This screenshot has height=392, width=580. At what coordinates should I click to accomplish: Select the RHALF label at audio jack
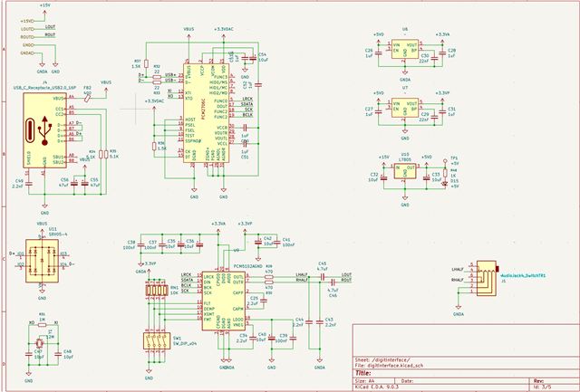point(458,280)
